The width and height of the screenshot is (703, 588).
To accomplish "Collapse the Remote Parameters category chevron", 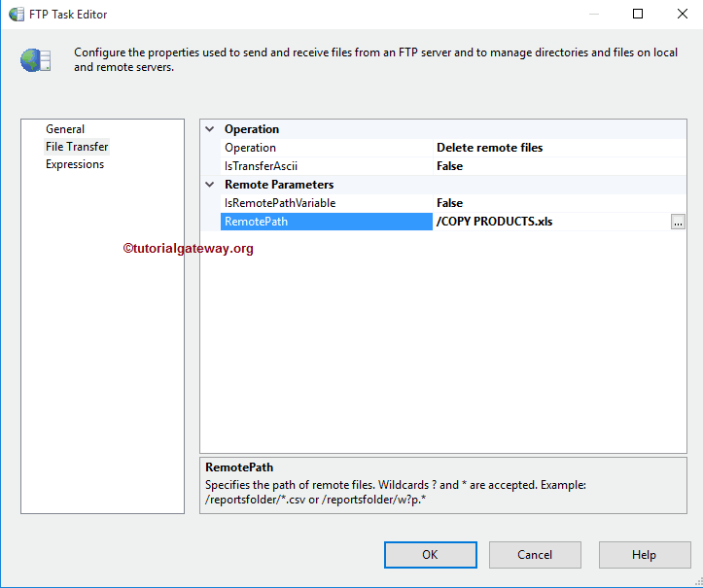I will click(209, 185).
